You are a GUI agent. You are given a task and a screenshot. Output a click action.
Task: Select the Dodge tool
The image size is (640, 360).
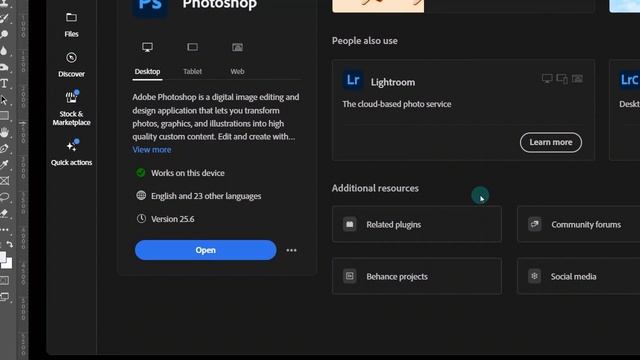click(4, 34)
